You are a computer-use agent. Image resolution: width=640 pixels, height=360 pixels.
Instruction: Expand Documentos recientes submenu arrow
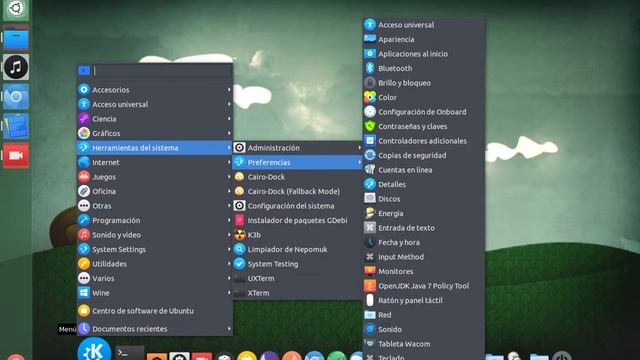[x=229, y=329]
